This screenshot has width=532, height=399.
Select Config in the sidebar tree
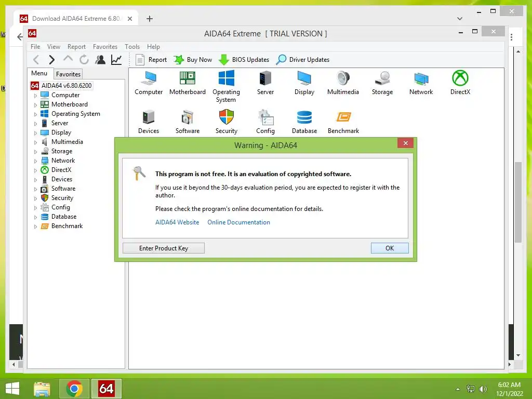click(x=60, y=207)
